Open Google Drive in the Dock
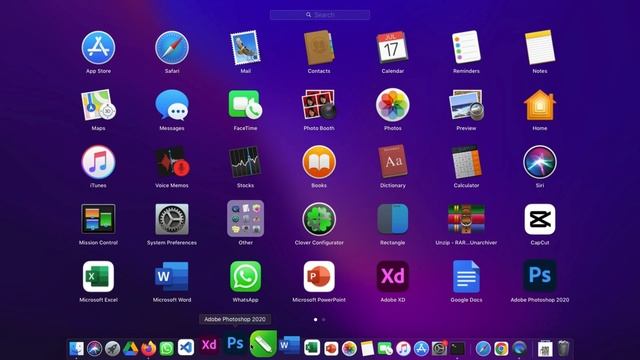The height and width of the screenshot is (360, 640). [x=131, y=349]
